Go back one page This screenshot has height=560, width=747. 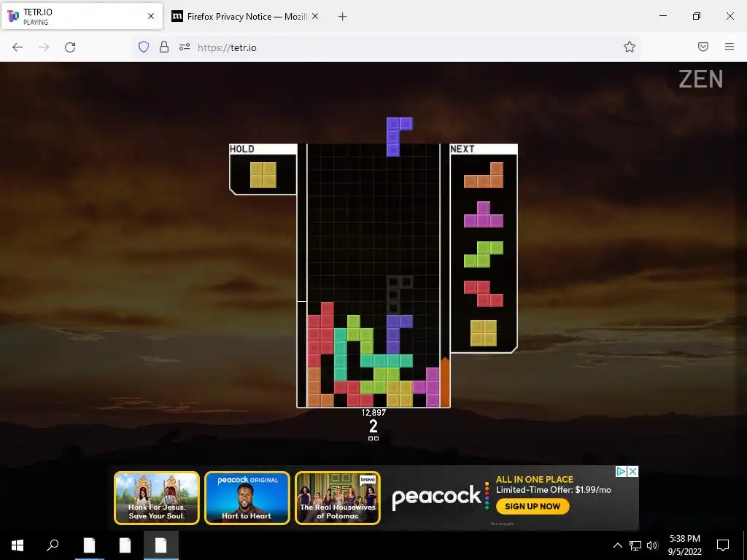(x=18, y=47)
